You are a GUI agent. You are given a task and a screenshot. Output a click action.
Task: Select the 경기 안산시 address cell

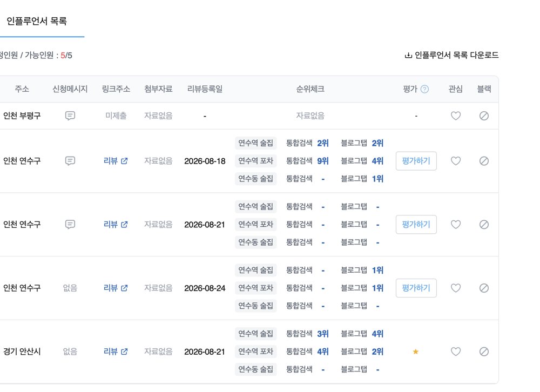point(22,352)
